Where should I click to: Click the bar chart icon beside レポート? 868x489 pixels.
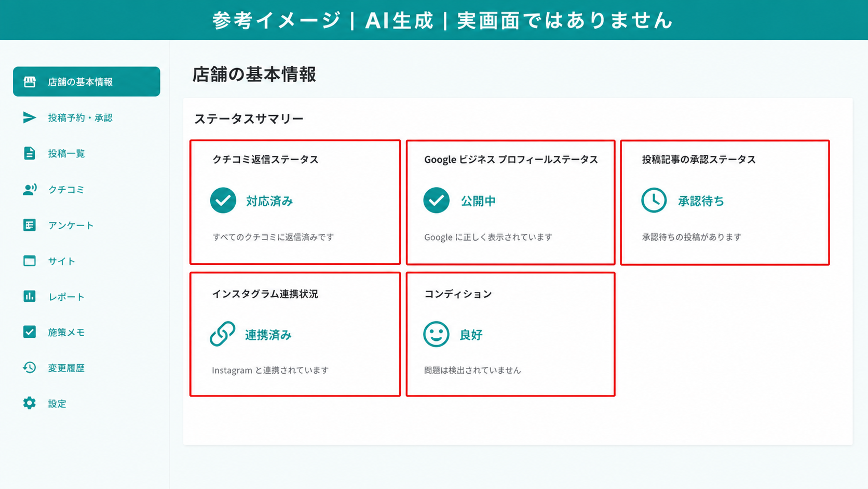point(30,296)
